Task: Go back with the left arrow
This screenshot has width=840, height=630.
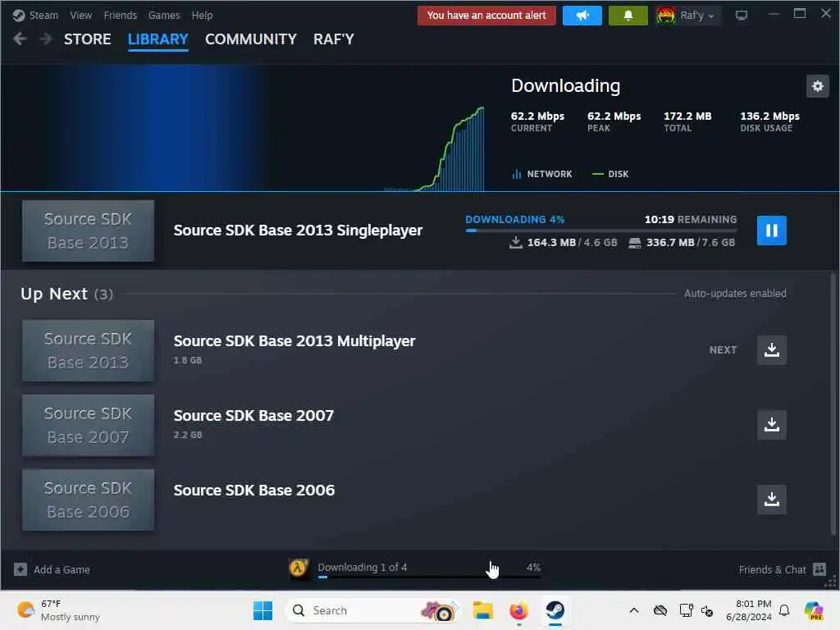Action: point(20,39)
